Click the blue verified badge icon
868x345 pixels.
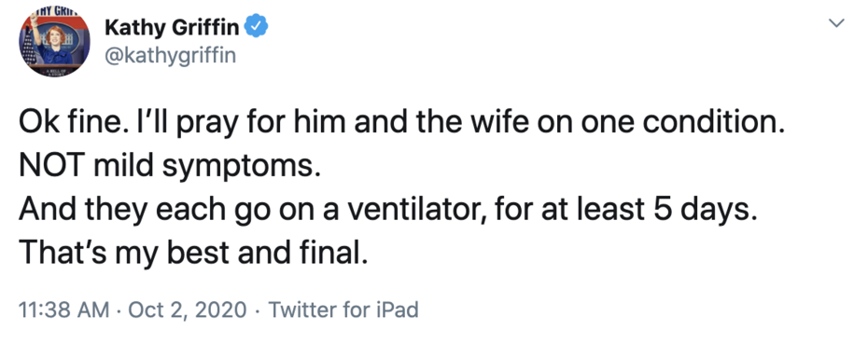pos(257,26)
